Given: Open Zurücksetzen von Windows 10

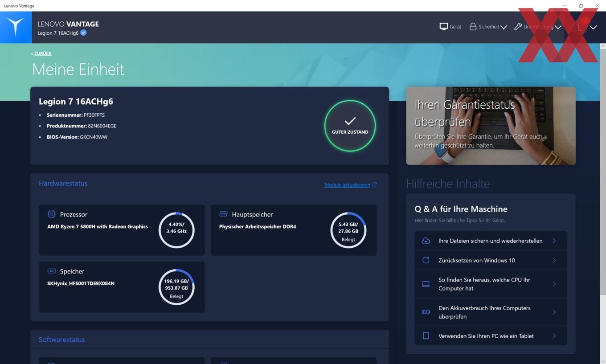Looking at the screenshot, I should pyautogui.click(x=491, y=260).
